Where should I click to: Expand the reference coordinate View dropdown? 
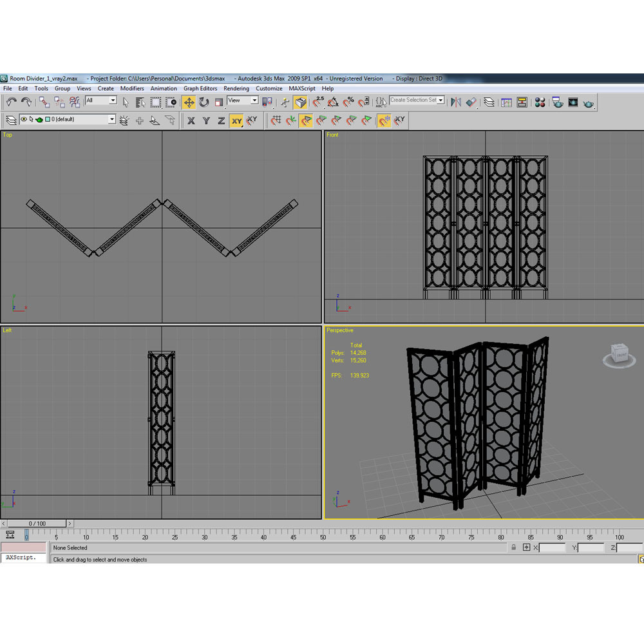243,100
